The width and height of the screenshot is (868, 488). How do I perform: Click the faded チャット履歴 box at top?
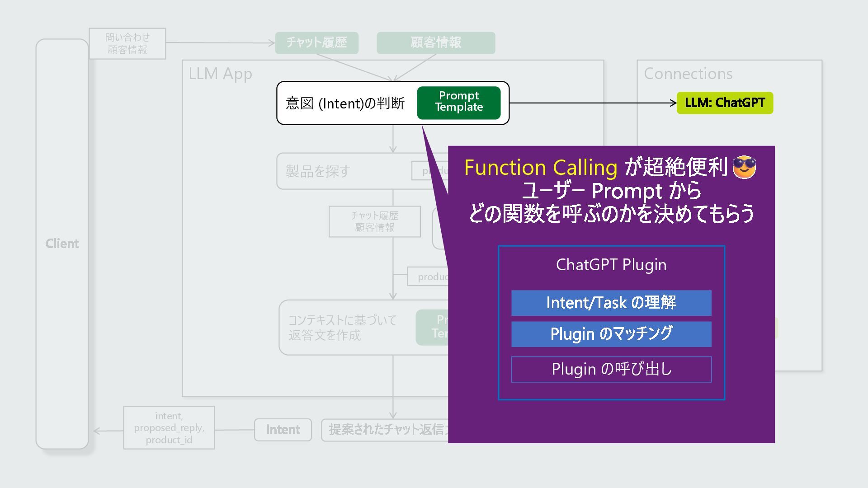tap(316, 42)
